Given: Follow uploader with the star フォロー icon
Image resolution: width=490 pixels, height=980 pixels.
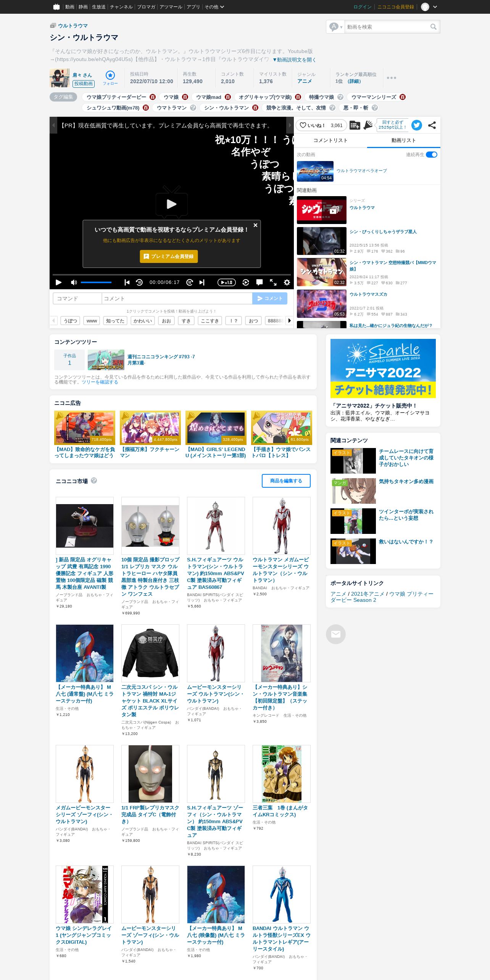Looking at the screenshot, I should [x=110, y=77].
